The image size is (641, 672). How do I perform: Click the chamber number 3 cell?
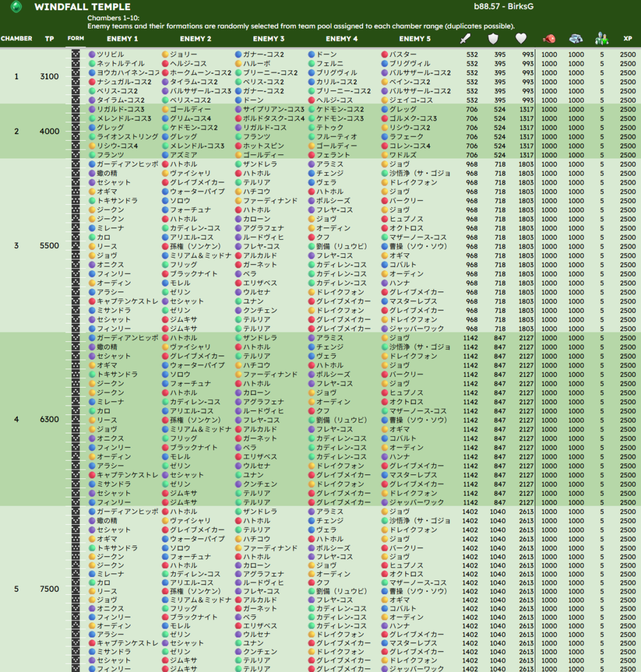(16, 246)
